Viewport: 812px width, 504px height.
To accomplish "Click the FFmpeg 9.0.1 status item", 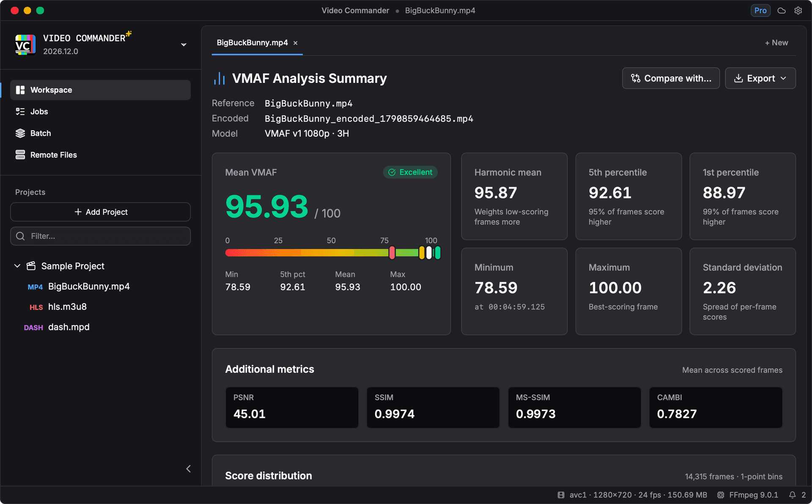I will [748, 495].
